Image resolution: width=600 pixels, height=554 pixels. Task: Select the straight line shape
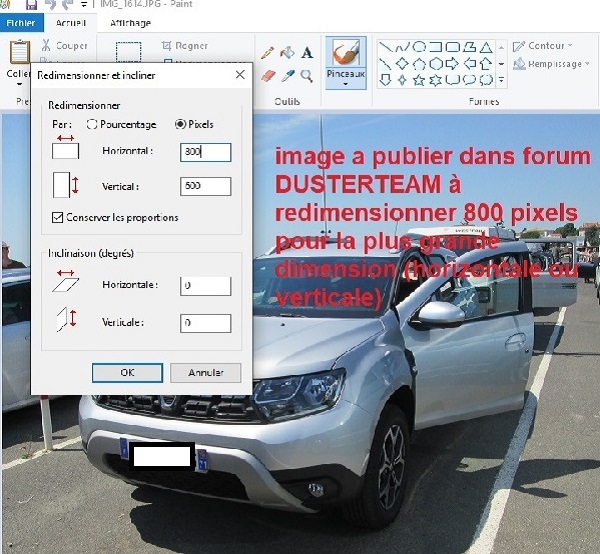(386, 47)
